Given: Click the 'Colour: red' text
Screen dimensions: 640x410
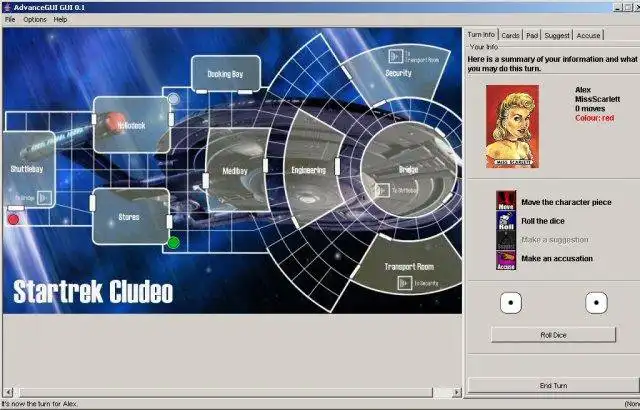Looking at the screenshot, I should click(x=594, y=118).
